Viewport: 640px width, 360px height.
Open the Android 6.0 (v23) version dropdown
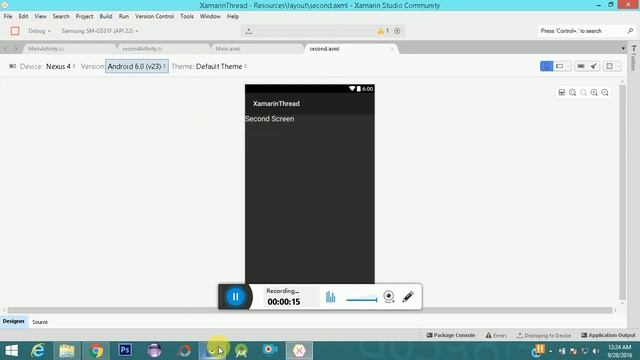137,66
